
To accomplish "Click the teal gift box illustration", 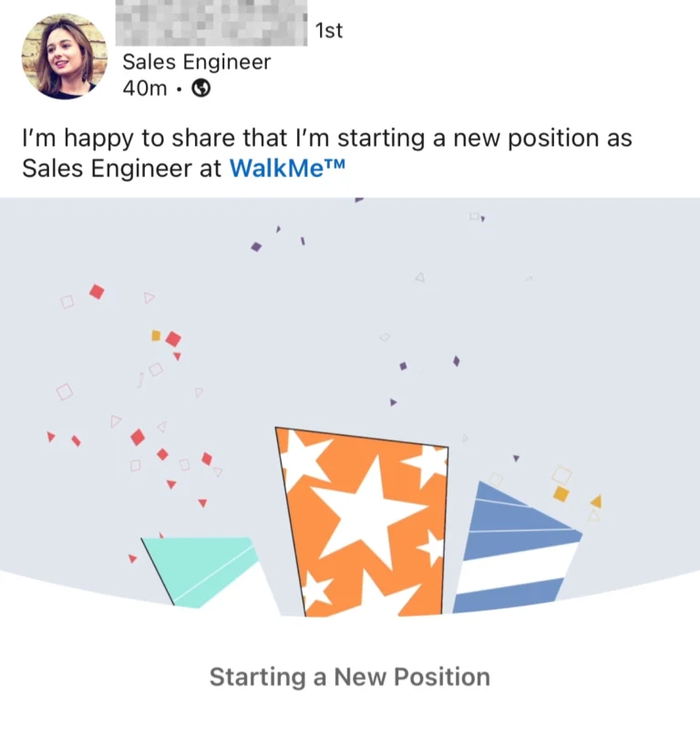I will [201, 572].
